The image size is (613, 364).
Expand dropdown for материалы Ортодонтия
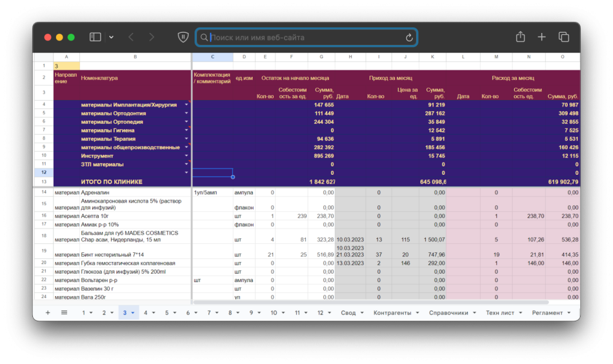(x=186, y=114)
